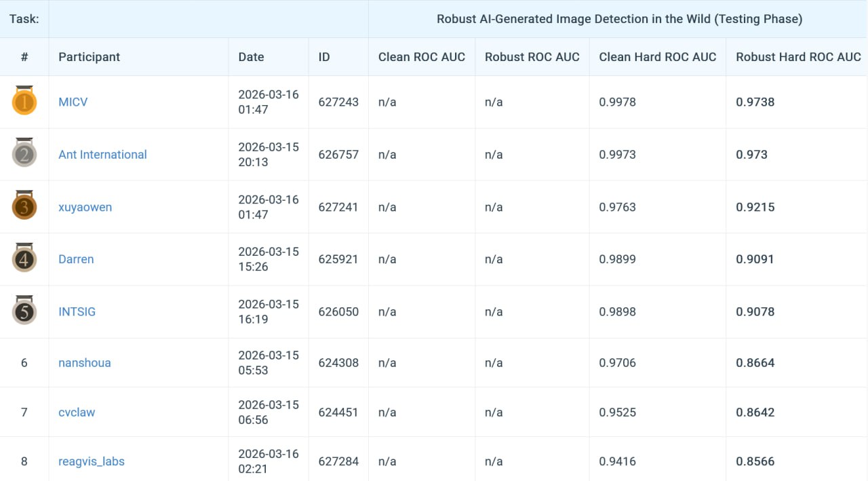
Task: Click date 2026-03-15 20:13
Action: [x=269, y=155]
